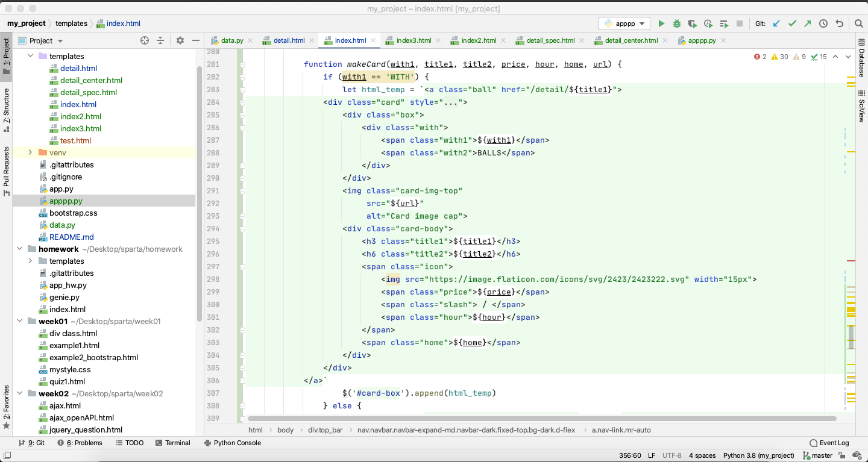The height and width of the screenshot is (462, 868).
Task: Update project with blue Git arrow
Action: (776, 23)
